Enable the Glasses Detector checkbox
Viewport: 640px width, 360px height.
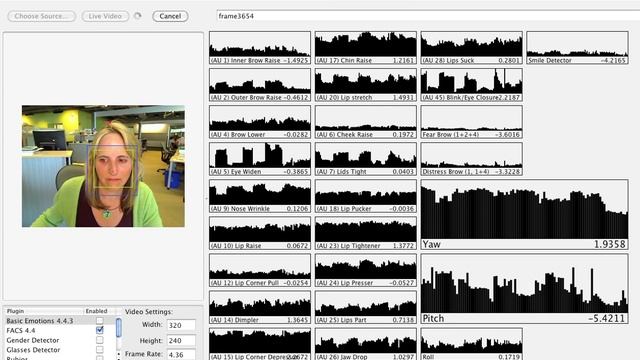(x=100, y=350)
